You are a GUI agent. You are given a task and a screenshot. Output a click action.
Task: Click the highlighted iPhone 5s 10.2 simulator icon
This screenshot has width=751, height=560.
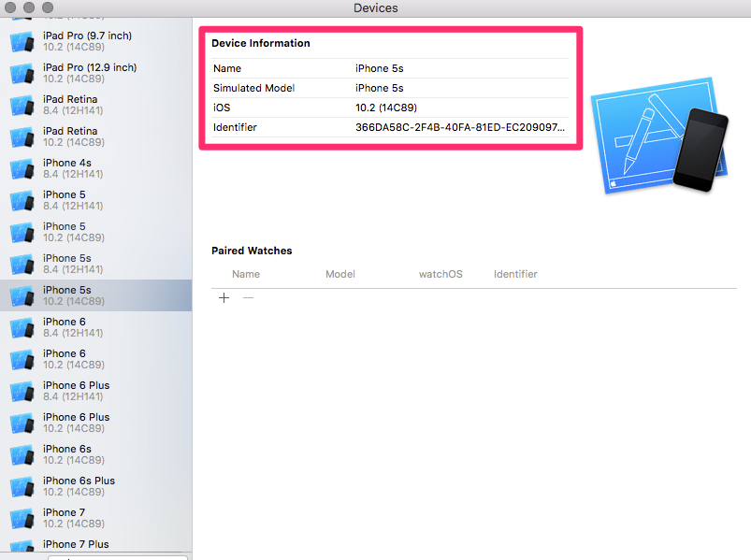coord(22,295)
